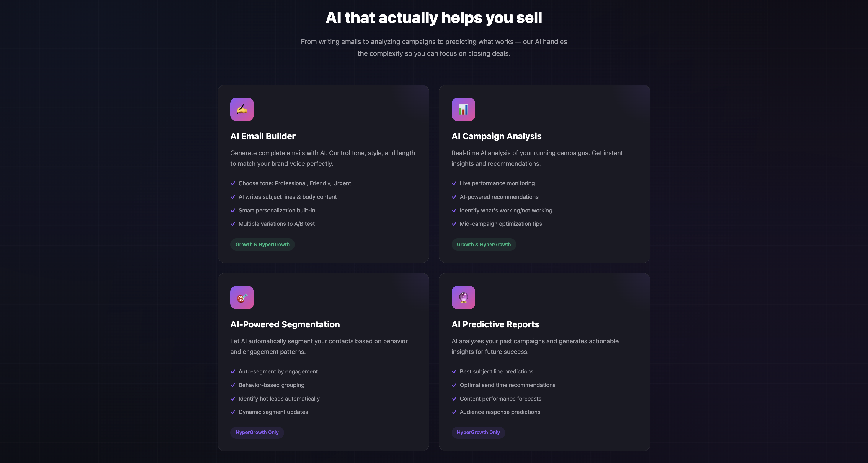This screenshot has height=463, width=868.
Task: Click HyperGrowth Only badge under AI-Powered Segmentation
Action: (x=257, y=432)
